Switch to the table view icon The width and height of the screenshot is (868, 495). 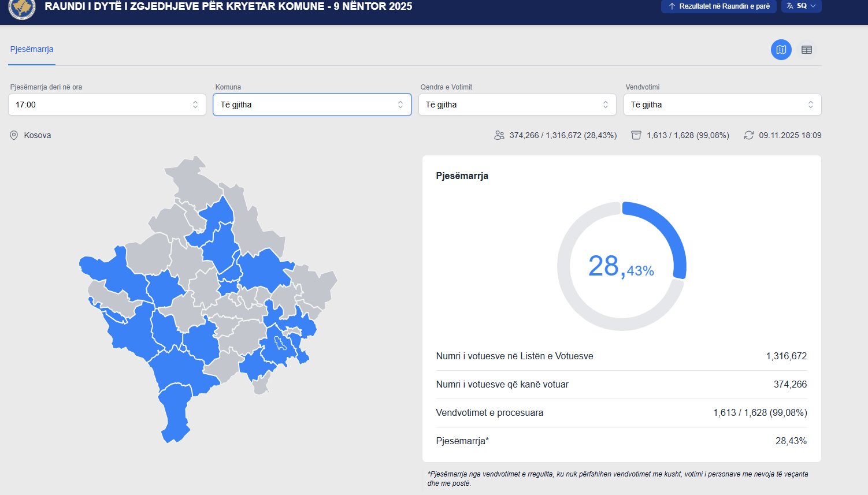(807, 50)
